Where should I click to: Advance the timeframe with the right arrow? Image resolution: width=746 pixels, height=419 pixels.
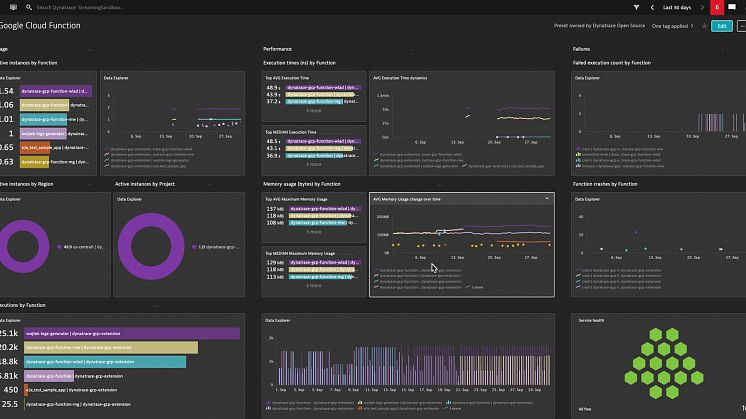point(702,7)
